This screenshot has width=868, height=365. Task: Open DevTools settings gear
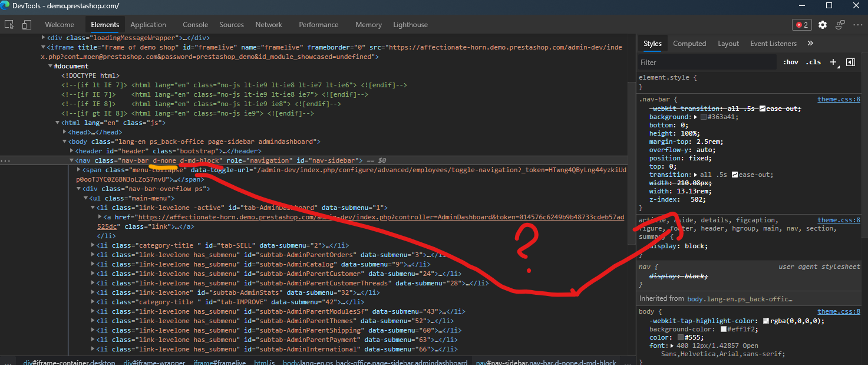click(x=823, y=25)
